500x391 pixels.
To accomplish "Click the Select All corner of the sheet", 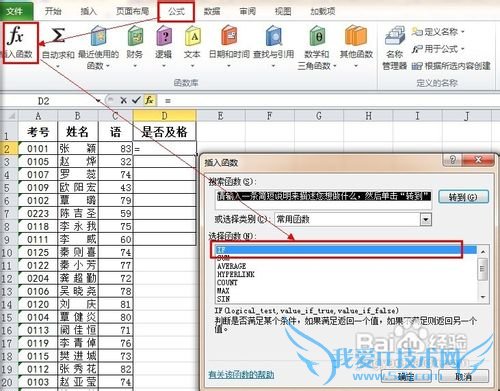I will point(9,116).
